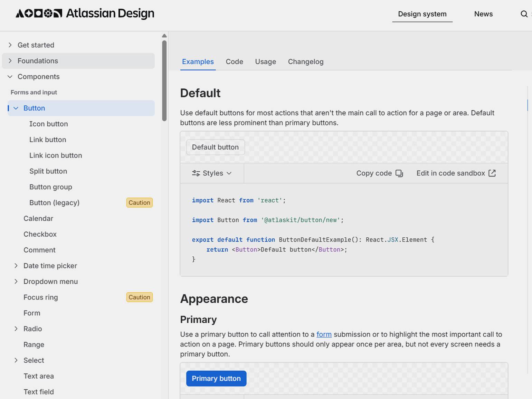Viewport: 532px width, 399px height.
Task: Click the Primary subheading
Action: [198, 320]
